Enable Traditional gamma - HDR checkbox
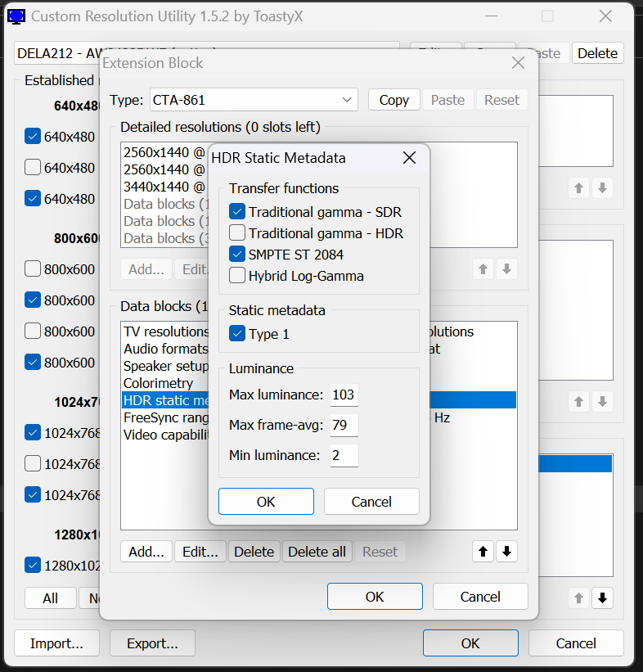 point(238,233)
